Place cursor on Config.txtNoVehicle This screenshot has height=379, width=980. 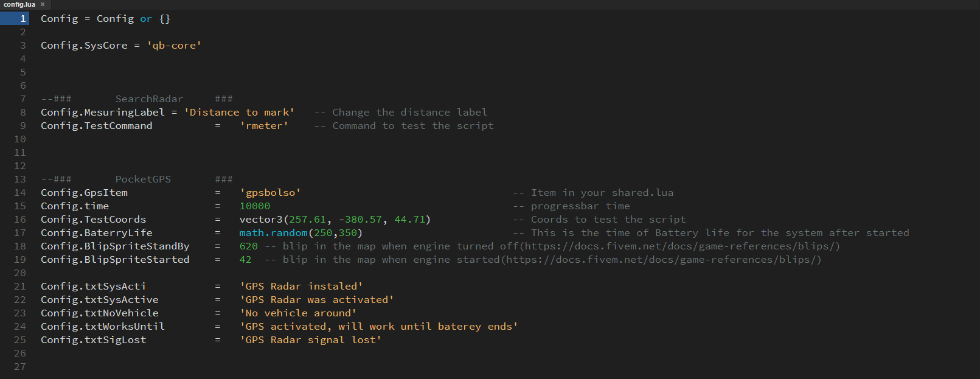(x=100, y=313)
